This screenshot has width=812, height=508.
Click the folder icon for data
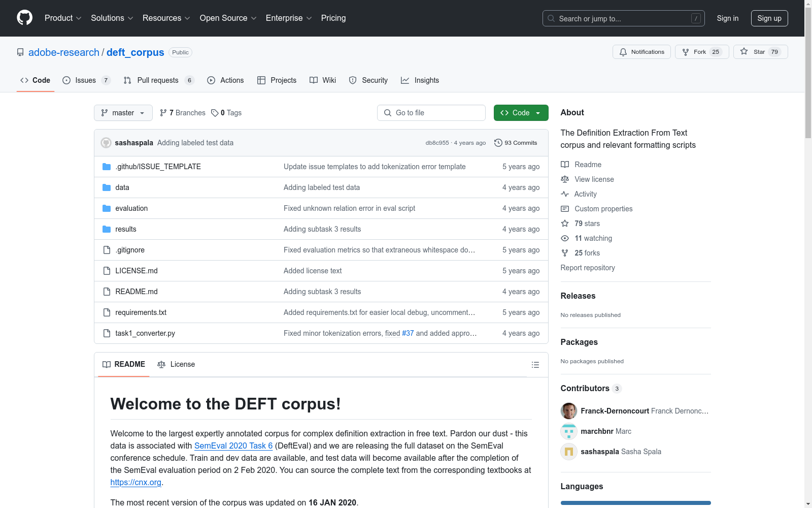[107, 187]
